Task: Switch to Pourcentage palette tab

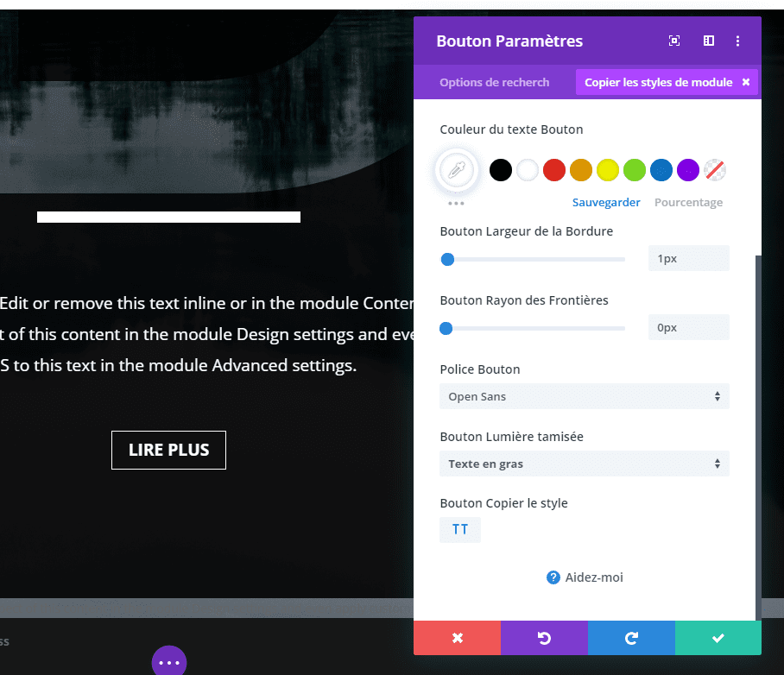Action: pos(688,203)
